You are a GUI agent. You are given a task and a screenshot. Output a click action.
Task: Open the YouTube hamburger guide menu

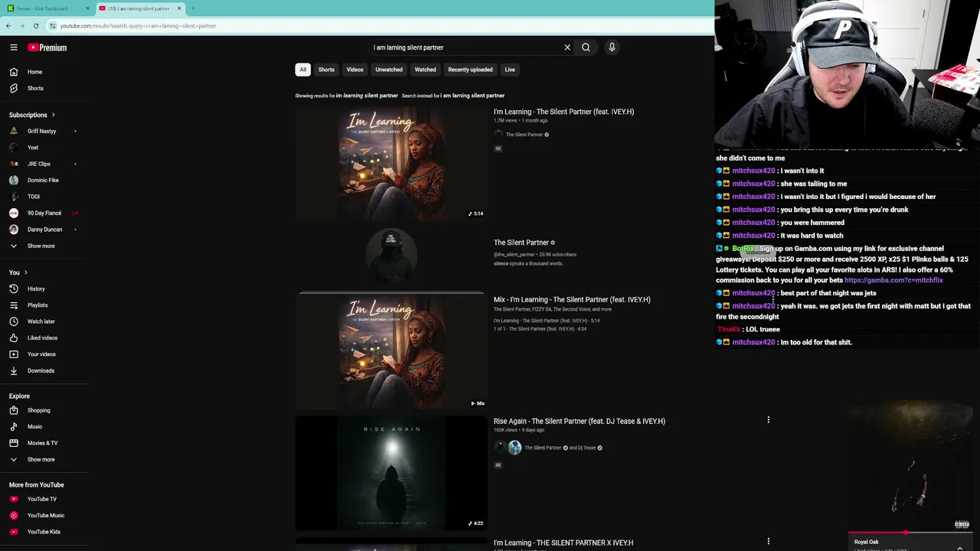pyautogui.click(x=14, y=47)
